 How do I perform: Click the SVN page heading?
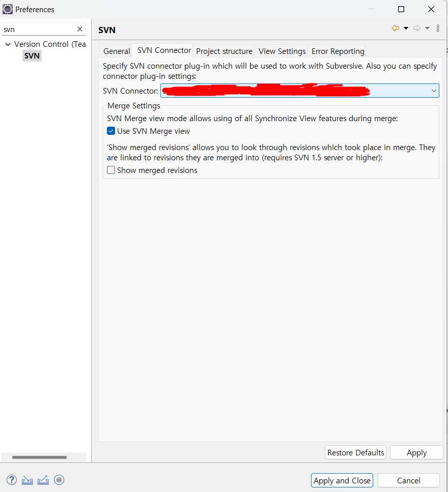107,30
